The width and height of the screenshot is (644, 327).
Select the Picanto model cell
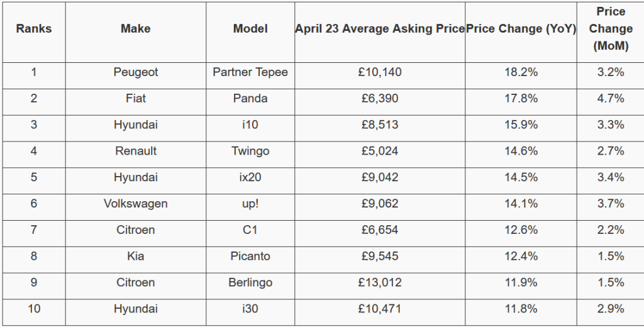[x=250, y=257]
